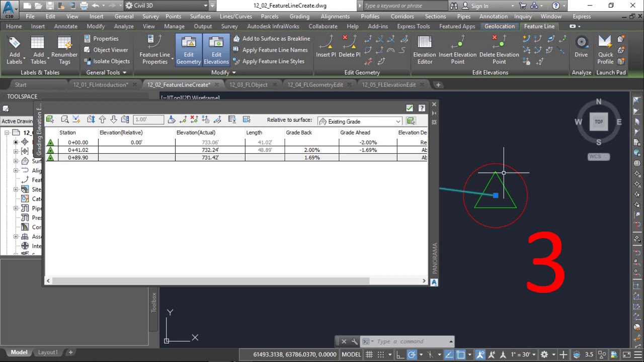644x362 pixels.
Task: Select the Delete PI tool
Action: (349, 46)
